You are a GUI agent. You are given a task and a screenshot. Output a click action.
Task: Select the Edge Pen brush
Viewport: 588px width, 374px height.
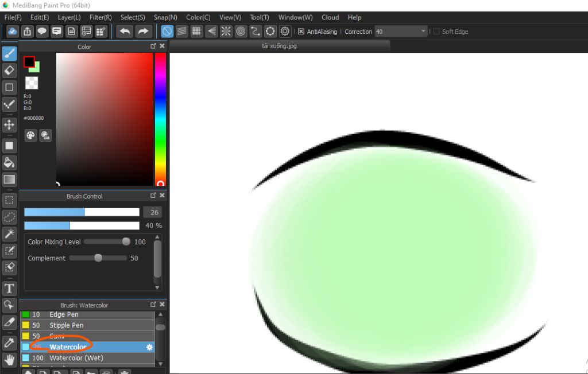click(87, 314)
